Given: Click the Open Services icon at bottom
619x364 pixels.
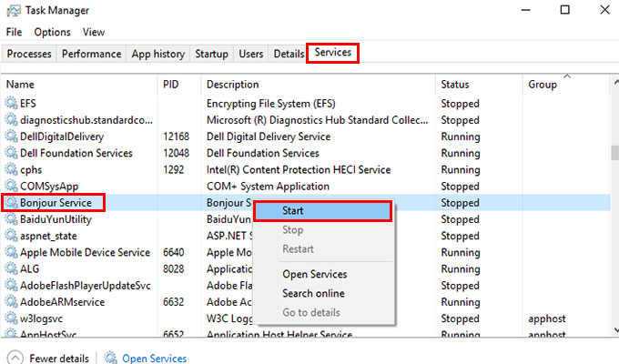Looking at the screenshot, I should click(110, 358).
